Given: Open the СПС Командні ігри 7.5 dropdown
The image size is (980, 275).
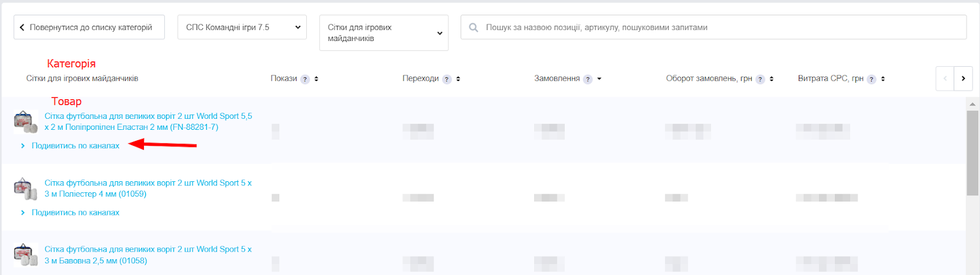Looking at the screenshot, I should (x=242, y=27).
